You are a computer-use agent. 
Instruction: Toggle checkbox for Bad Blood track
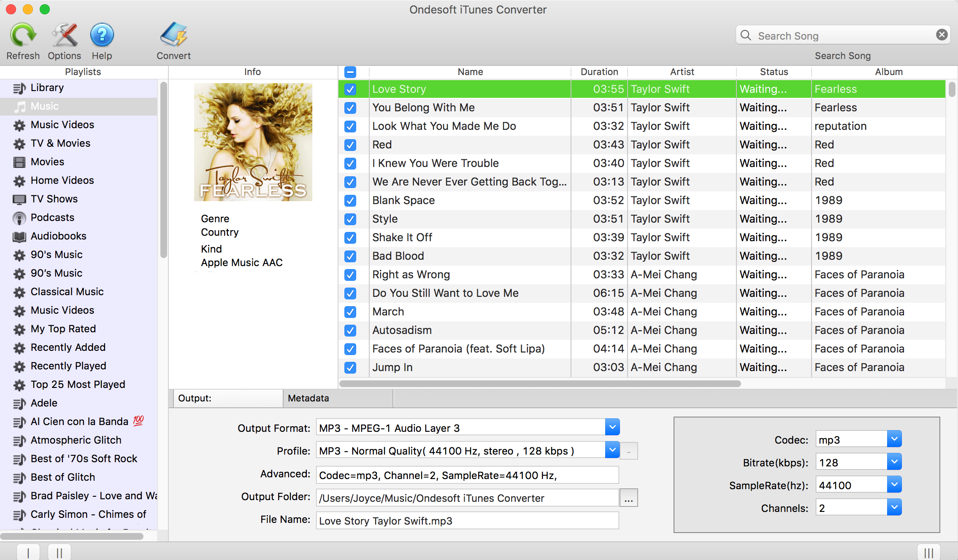coord(350,256)
